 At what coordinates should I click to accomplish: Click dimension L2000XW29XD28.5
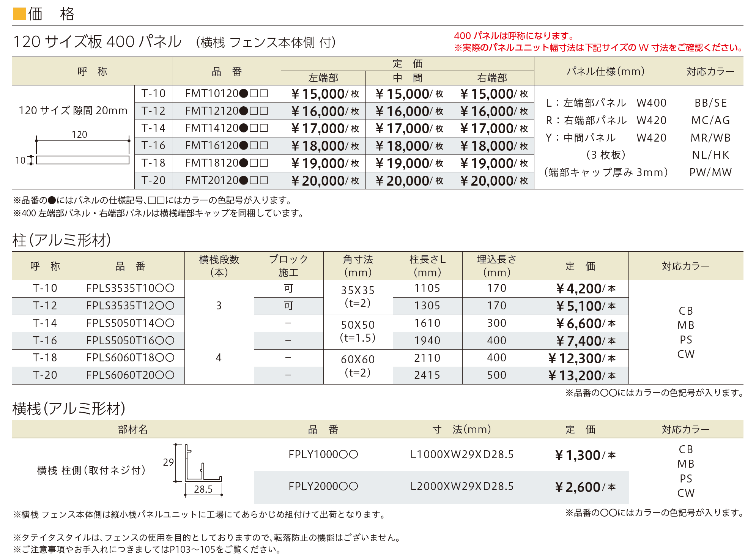[462, 486]
